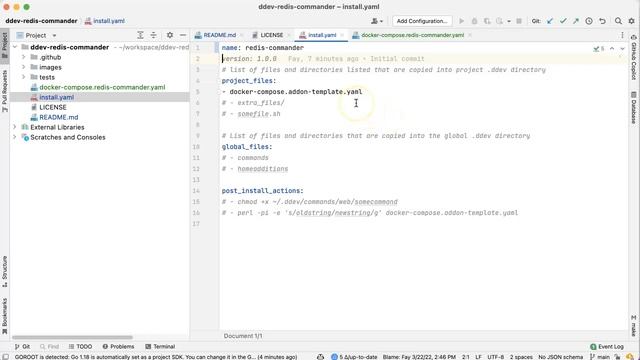Screen dimensions: 640x360
Task: Open the Problems tool window
Action: (118, 347)
